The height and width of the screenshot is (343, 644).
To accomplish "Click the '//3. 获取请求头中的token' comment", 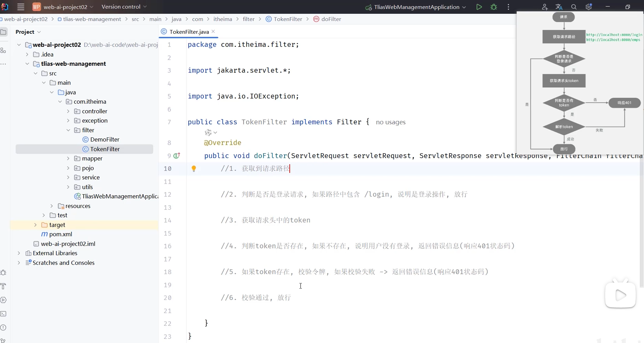I will point(265,220).
